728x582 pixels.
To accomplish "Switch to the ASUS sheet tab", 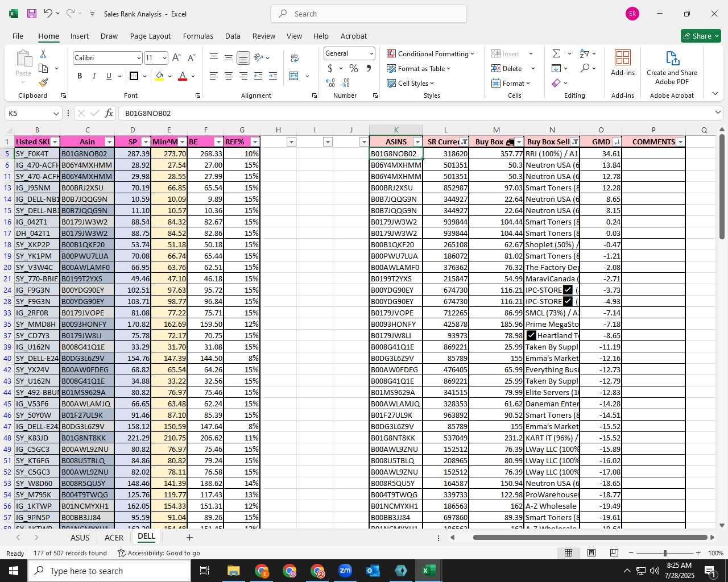I will click(x=80, y=538).
